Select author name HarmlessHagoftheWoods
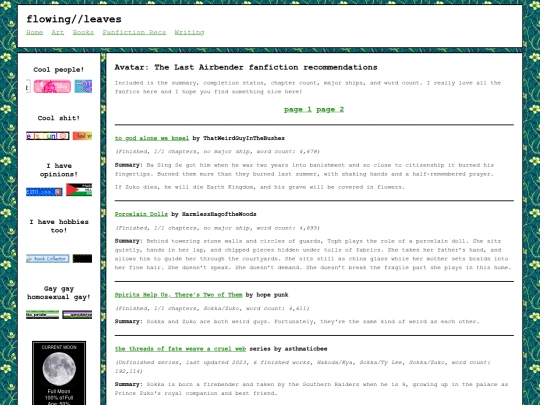The height and width of the screenshot is (405, 540). pos(219,214)
